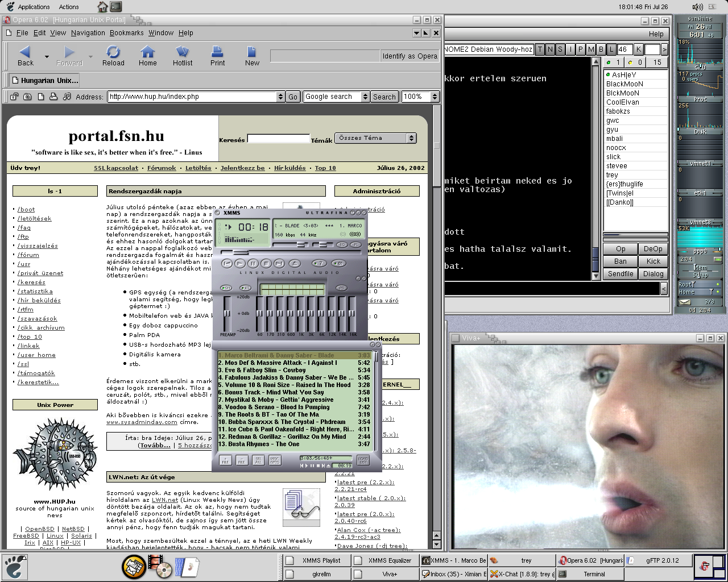Viewport: 728px width, 582px height.
Task: Open the Google search dropdown
Action: coord(365,97)
